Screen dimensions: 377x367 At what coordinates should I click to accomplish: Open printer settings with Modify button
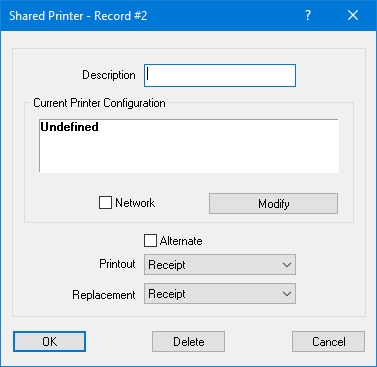(x=273, y=203)
